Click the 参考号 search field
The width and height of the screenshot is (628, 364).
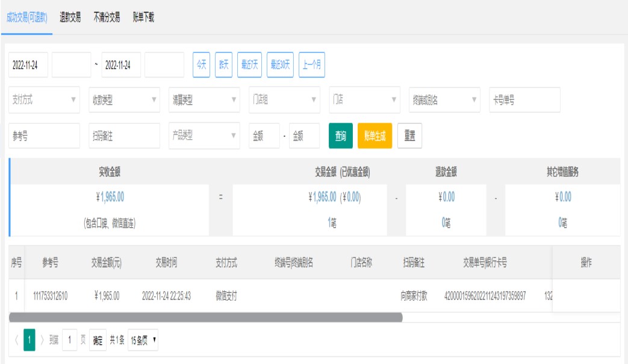44,136
